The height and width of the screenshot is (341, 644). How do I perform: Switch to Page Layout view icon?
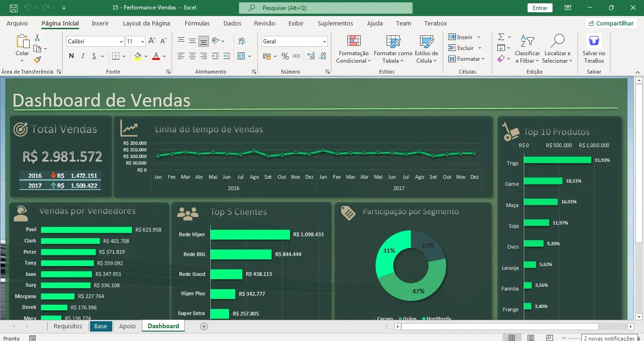coord(531,338)
